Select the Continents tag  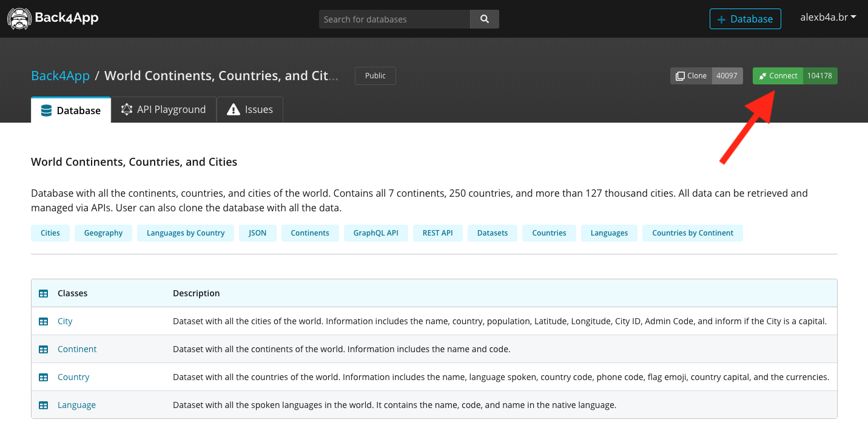[x=310, y=233]
